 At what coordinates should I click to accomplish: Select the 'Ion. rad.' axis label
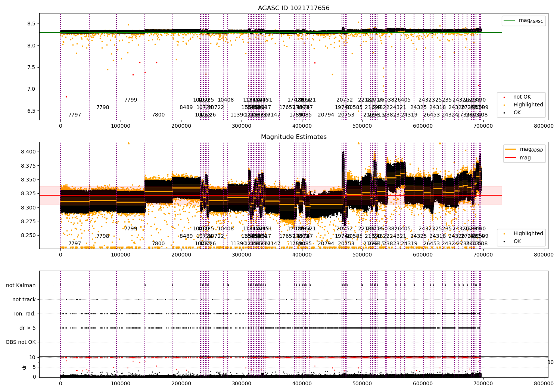pyautogui.click(x=25, y=314)
